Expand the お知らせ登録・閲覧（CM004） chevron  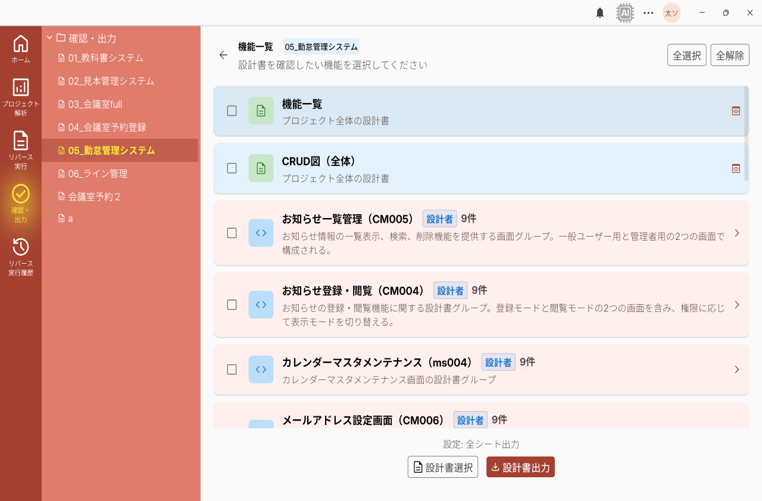point(737,305)
